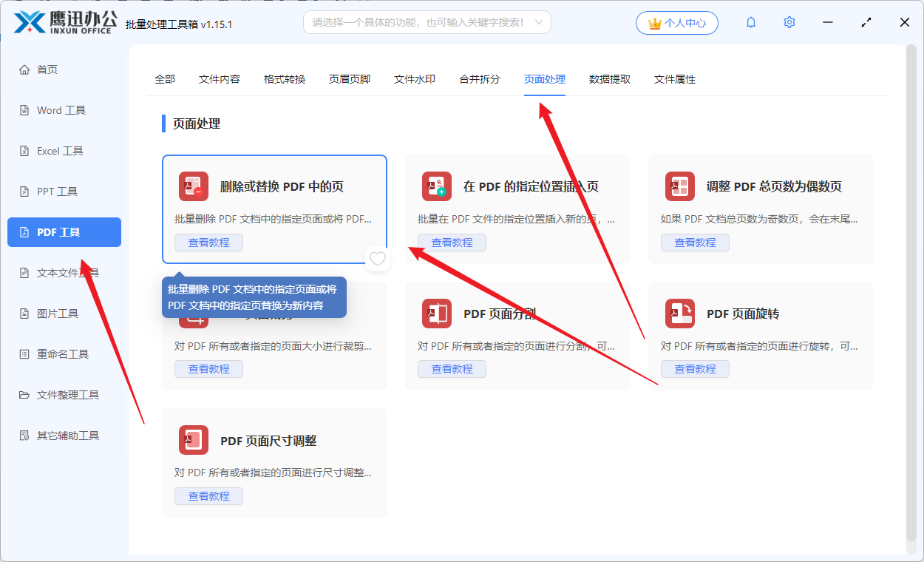Select PDF 工具 in the sidebar
Viewport: 924px width, 562px height.
(x=64, y=232)
